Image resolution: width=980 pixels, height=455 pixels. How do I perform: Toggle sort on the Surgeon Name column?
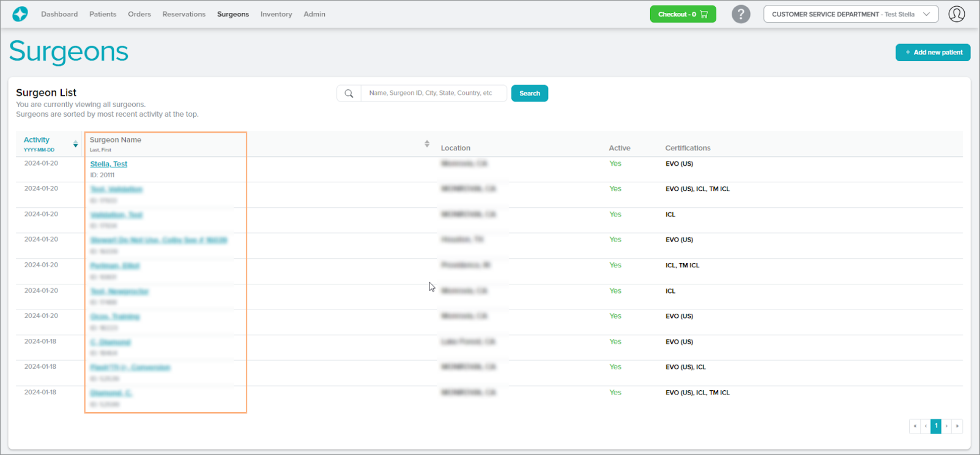(x=426, y=144)
